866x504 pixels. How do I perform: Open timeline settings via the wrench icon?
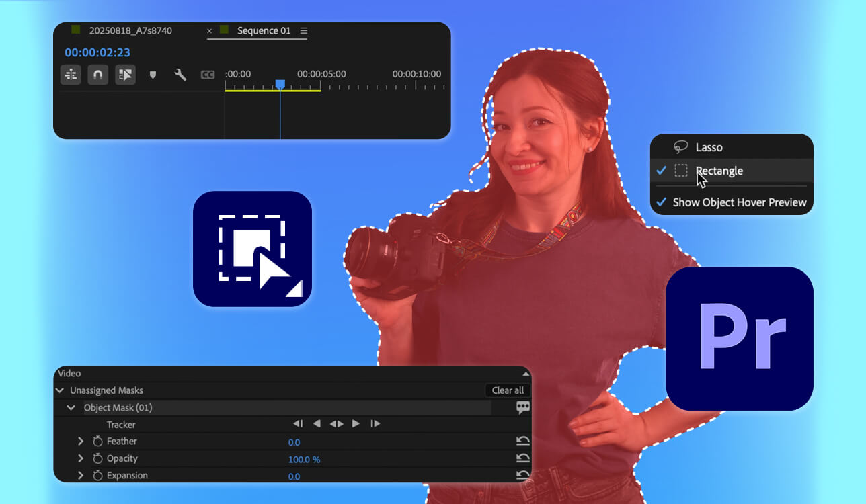click(180, 75)
